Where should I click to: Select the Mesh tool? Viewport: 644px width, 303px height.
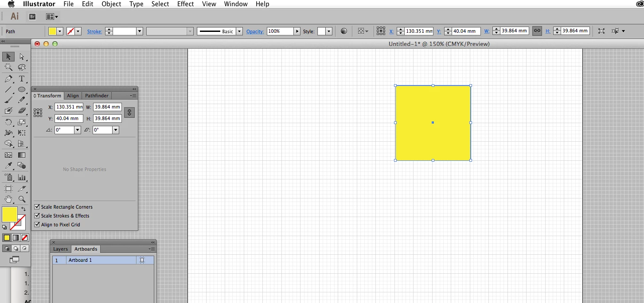pyautogui.click(x=8, y=155)
